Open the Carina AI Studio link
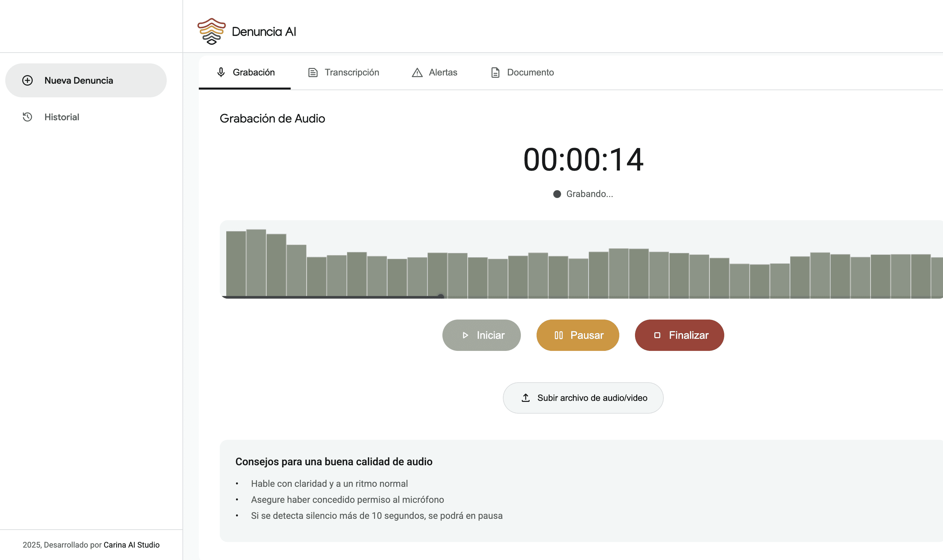The image size is (943, 560). click(x=131, y=545)
